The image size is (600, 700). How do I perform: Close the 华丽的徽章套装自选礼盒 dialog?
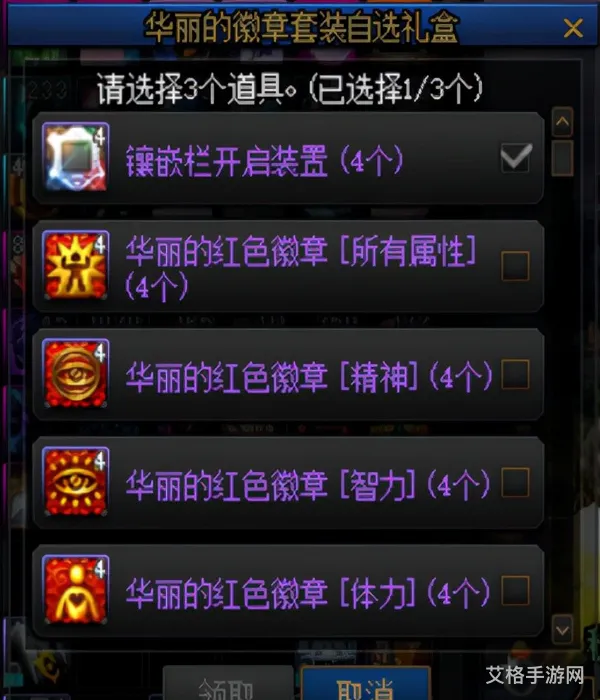tap(573, 28)
